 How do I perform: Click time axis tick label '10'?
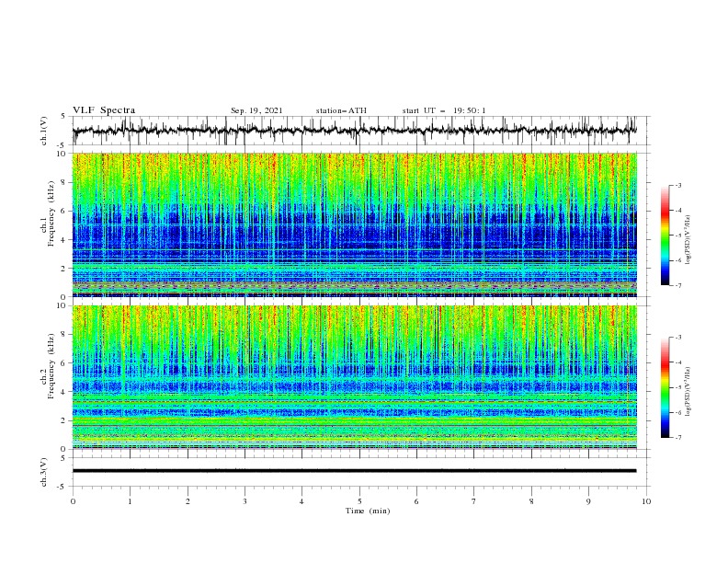pos(646,501)
